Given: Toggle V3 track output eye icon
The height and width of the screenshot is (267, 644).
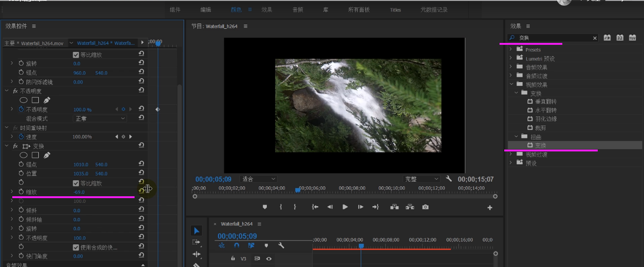Looking at the screenshot, I should (x=269, y=259).
